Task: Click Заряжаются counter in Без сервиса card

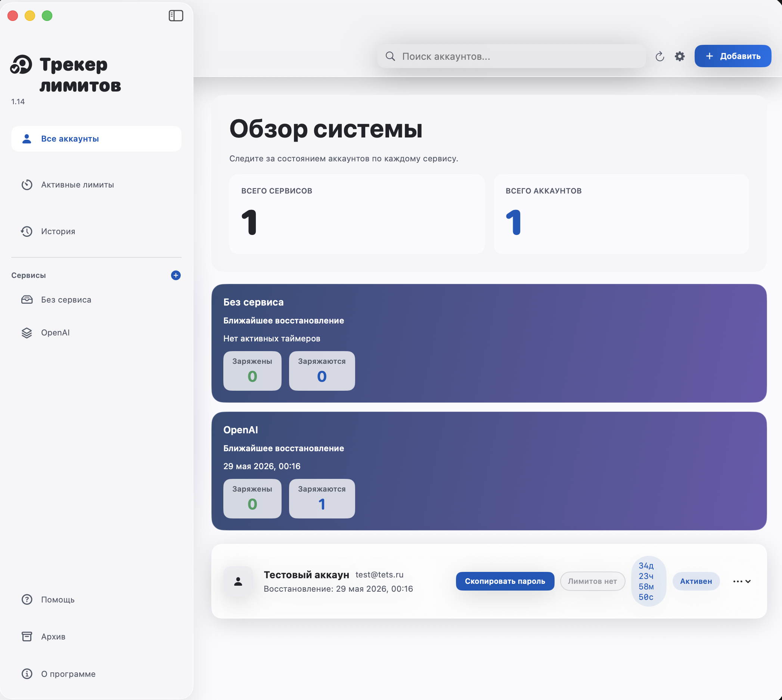Action: pos(322,371)
